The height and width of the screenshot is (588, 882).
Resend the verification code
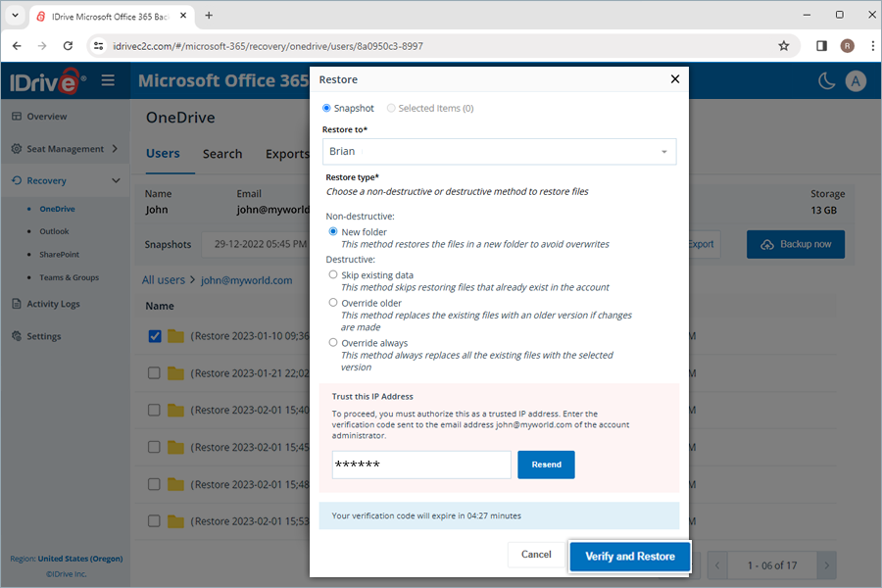point(546,464)
